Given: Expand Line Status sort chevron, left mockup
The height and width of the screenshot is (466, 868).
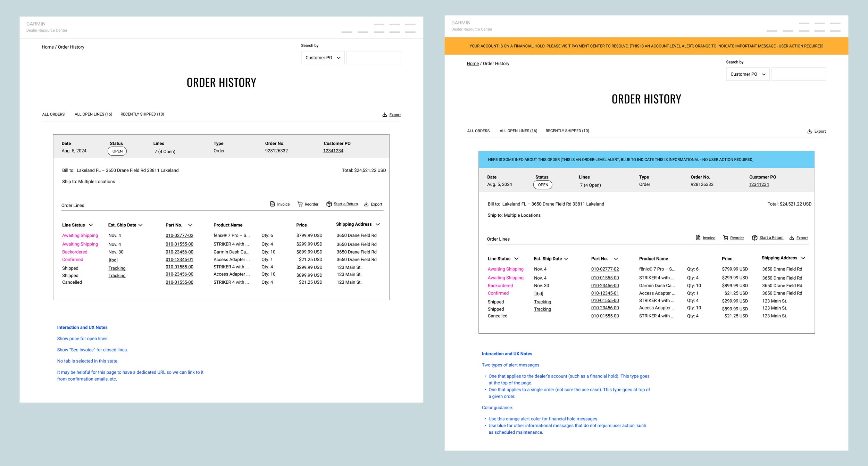Looking at the screenshot, I should pos(91,225).
